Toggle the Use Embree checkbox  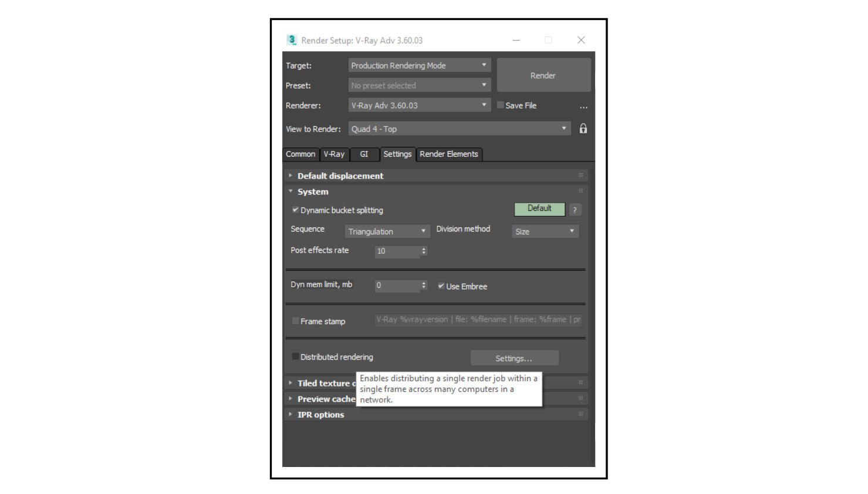coord(441,286)
